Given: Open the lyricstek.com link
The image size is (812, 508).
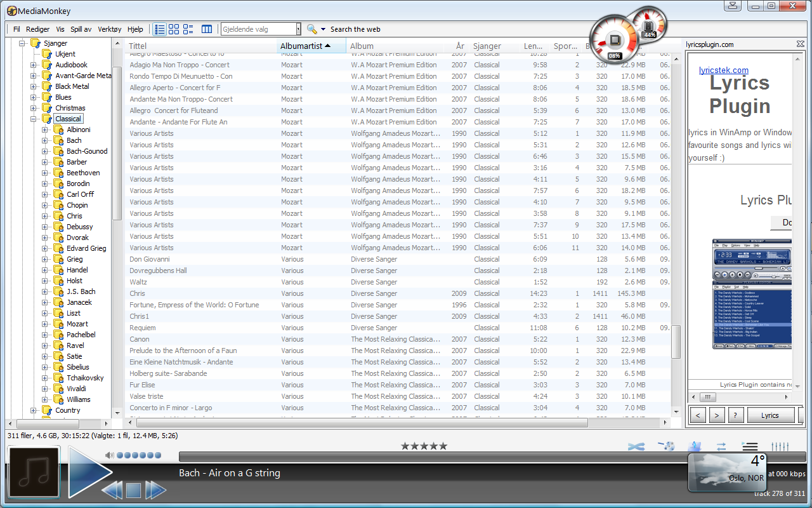Looking at the screenshot, I should click(x=724, y=70).
